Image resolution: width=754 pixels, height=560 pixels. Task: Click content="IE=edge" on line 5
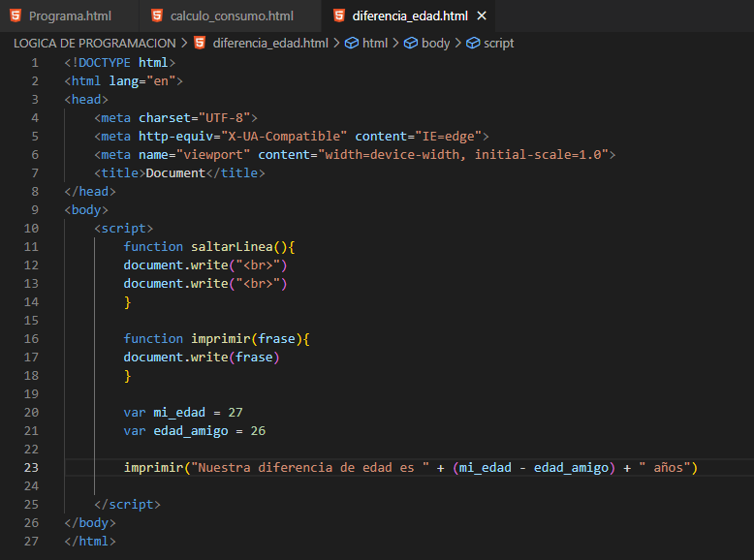[419, 137]
